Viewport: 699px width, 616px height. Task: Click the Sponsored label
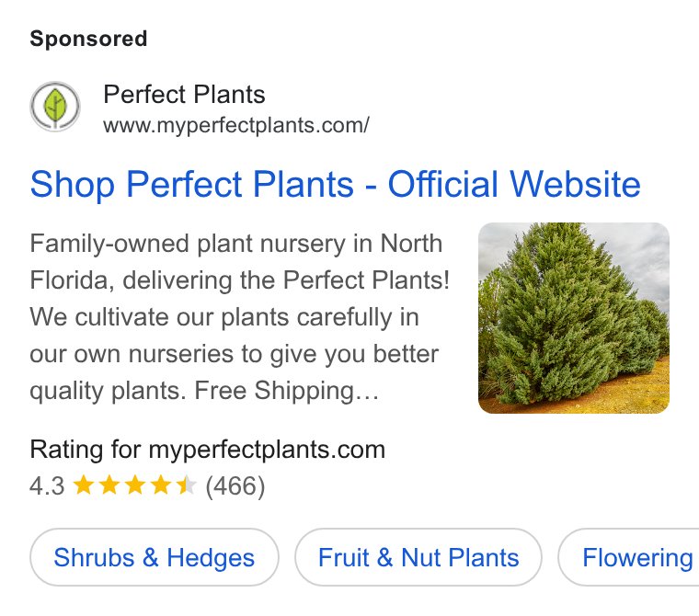tap(88, 39)
